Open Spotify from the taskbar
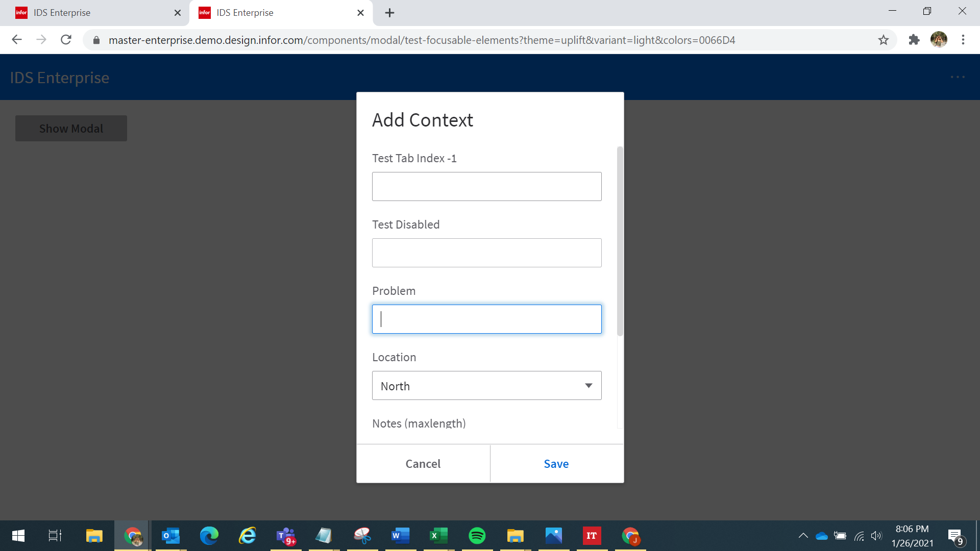This screenshot has height=551, width=980. (x=477, y=536)
